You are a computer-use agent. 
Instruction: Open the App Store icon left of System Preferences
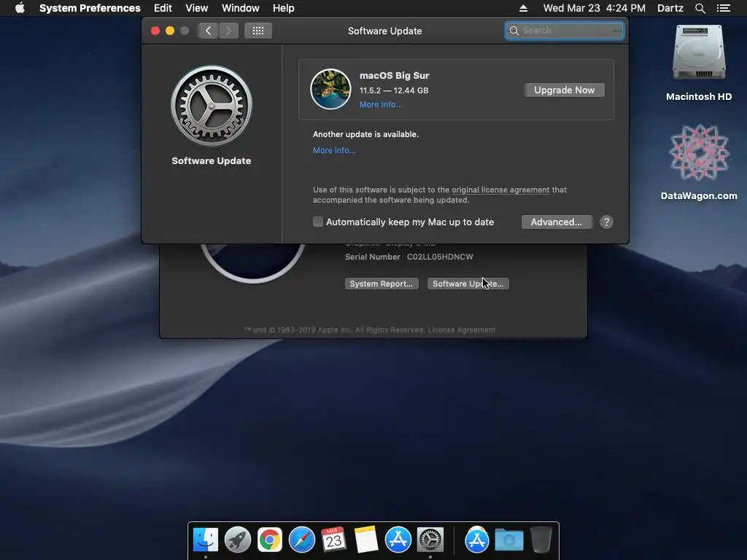tap(398, 540)
